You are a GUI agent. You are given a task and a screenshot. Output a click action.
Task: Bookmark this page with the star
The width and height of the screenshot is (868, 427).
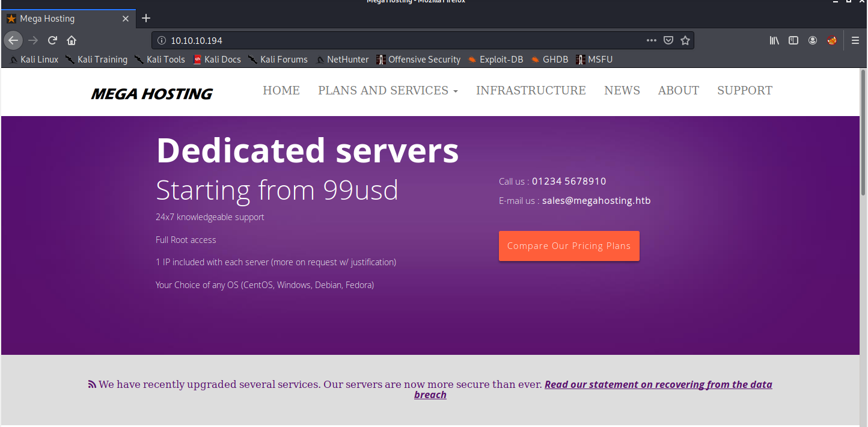point(685,40)
